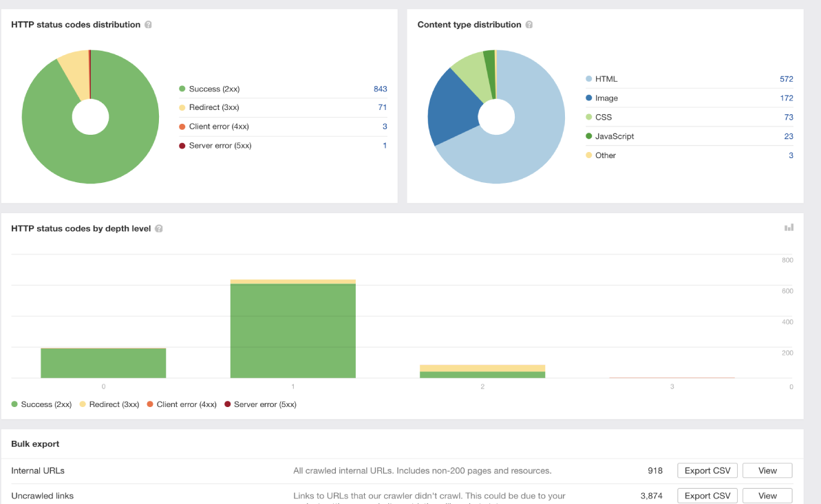
Task: Toggle Client error (4xx) in the depth chart legend
Action: click(182, 404)
